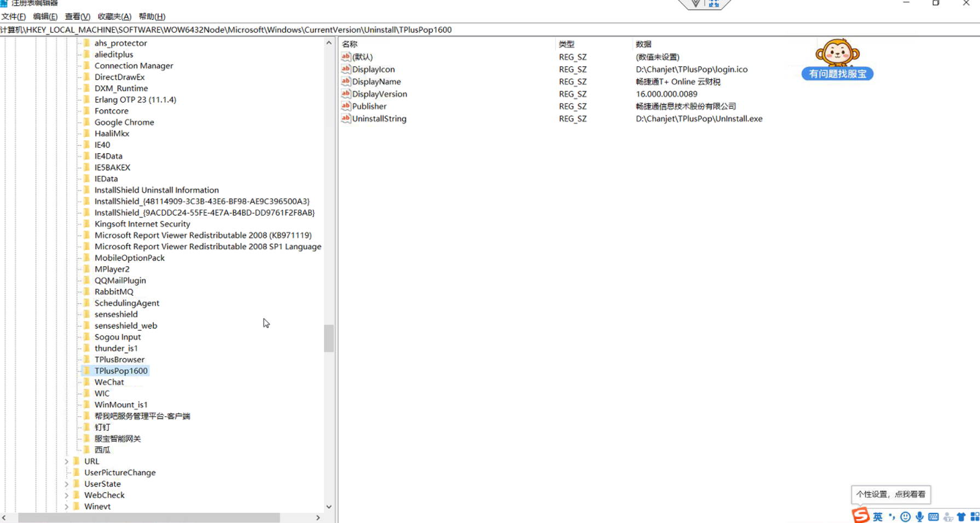980x523 pixels.
Task: Click the tree pane scroll-up arrow
Action: 329,43
